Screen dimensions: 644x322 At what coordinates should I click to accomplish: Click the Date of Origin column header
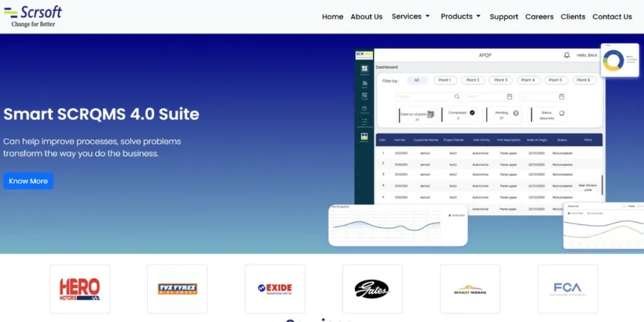pos(537,140)
